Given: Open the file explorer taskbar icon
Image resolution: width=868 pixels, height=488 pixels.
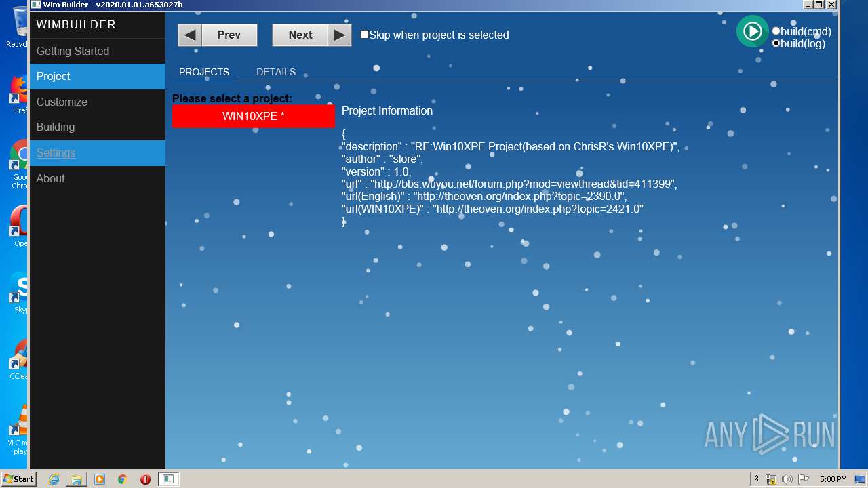Looking at the screenshot, I should (x=77, y=479).
